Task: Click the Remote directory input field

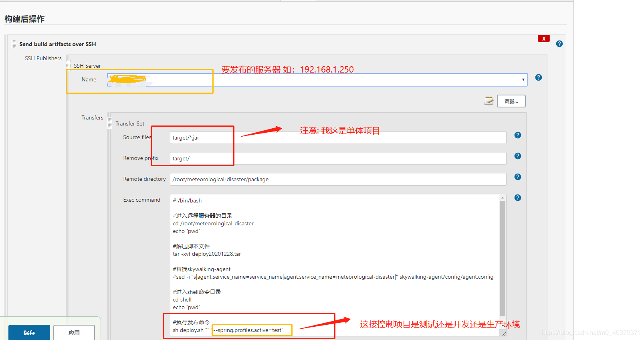Action: pyautogui.click(x=338, y=179)
